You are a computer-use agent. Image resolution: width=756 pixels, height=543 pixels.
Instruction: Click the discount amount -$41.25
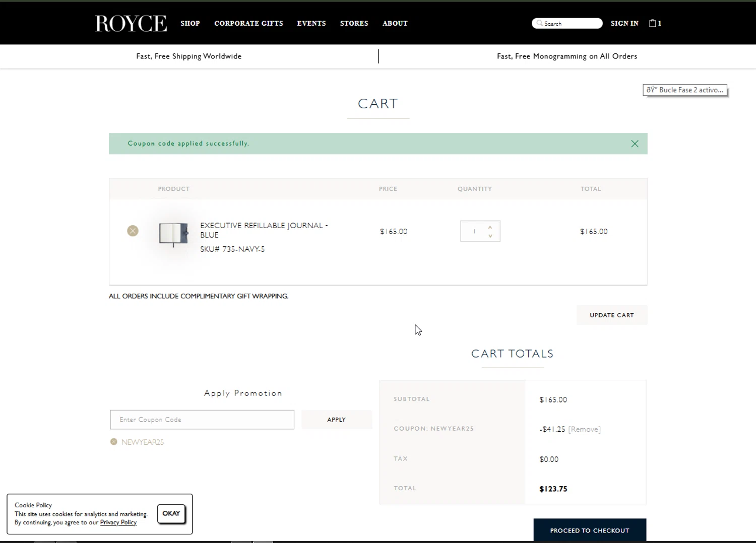coord(552,429)
